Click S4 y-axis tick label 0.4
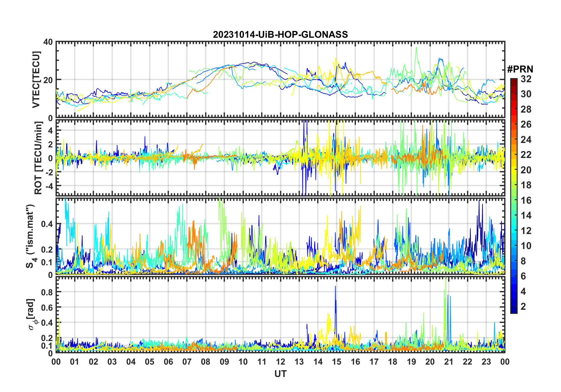 [47, 224]
